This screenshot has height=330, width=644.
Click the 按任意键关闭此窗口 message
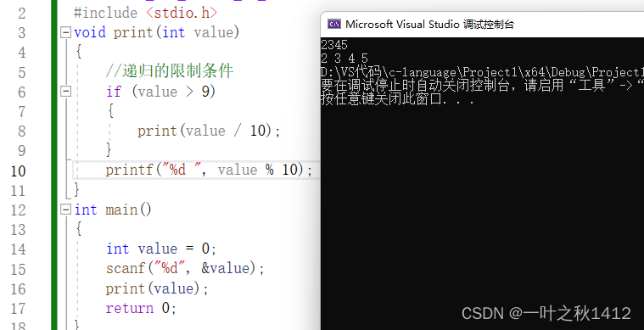click(x=398, y=99)
